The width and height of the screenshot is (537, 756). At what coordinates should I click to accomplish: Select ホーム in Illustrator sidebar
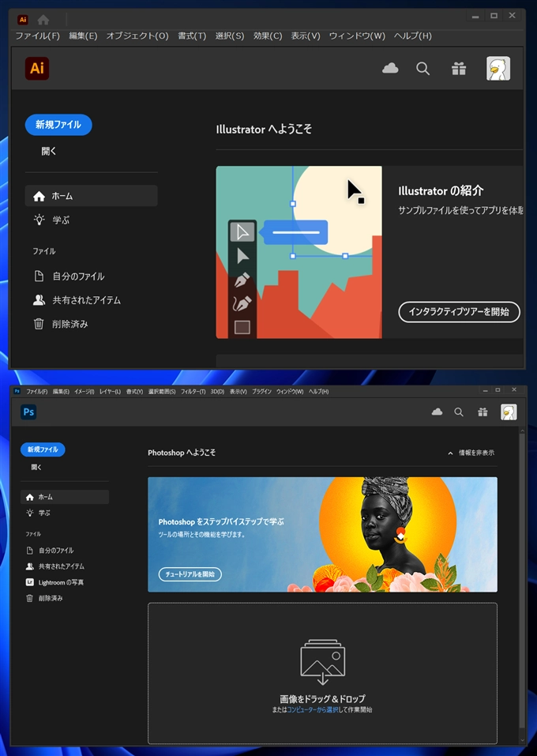[91, 196]
